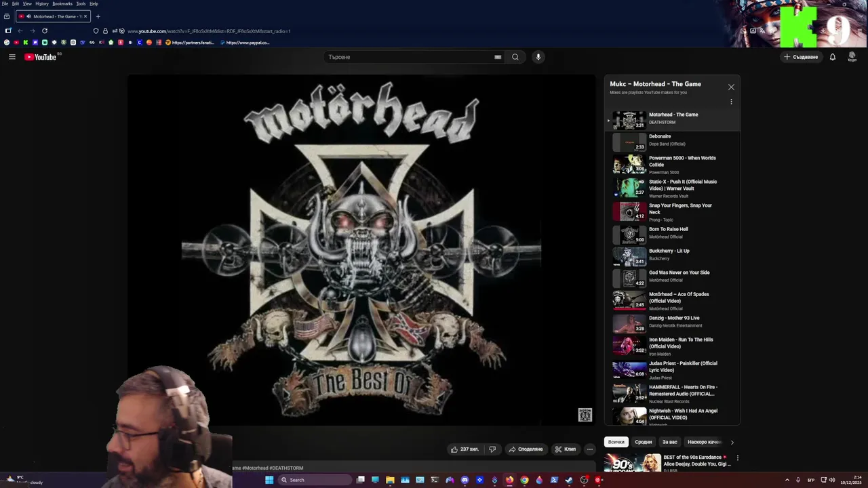Play Static-X - Push It video
The height and width of the screenshot is (488, 868).
(x=673, y=188)
